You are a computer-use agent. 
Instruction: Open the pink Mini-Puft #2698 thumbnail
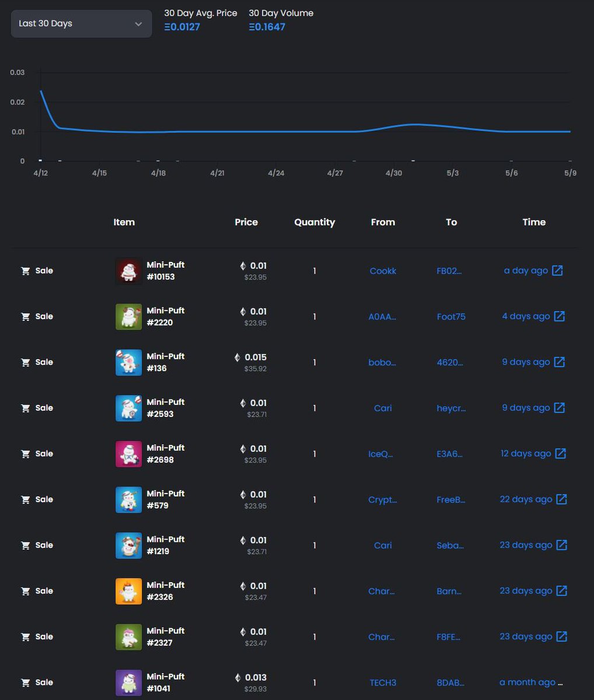tap(128, 454)
